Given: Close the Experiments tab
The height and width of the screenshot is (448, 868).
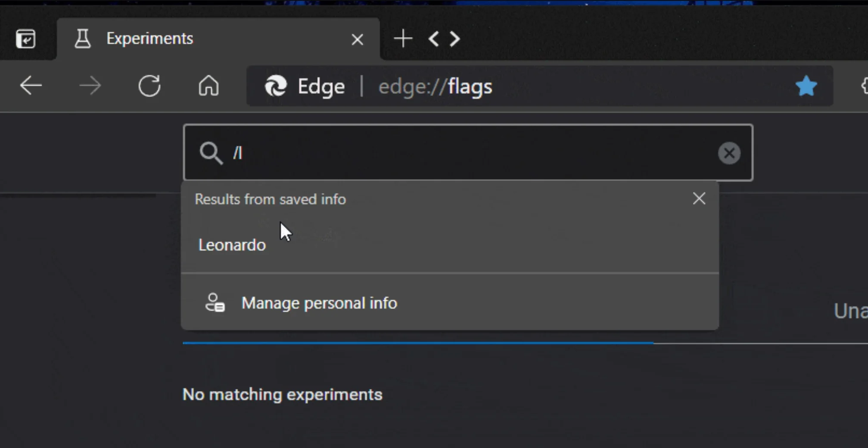Looking at the screenshot, I should click(x=357, y=40).
